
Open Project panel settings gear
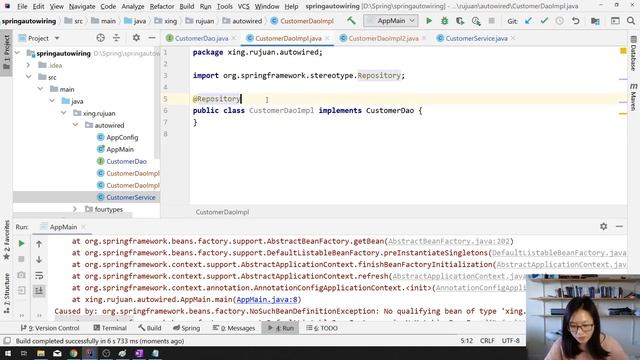point(136,38)
